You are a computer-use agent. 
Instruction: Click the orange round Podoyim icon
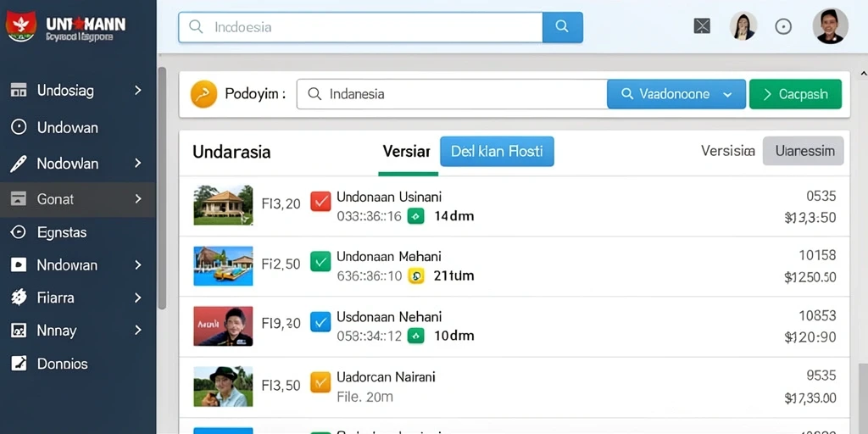click(x=203, y=94)
